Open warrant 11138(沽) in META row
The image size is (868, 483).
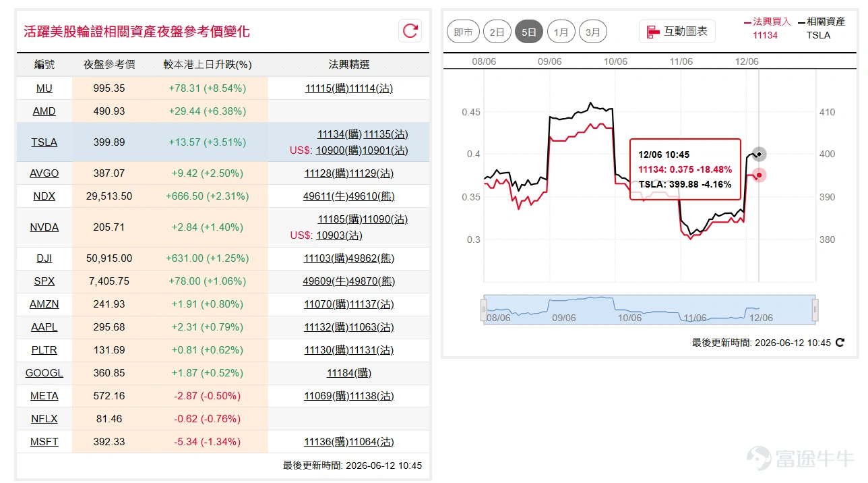pyautogui.click(x=371, y=396)
